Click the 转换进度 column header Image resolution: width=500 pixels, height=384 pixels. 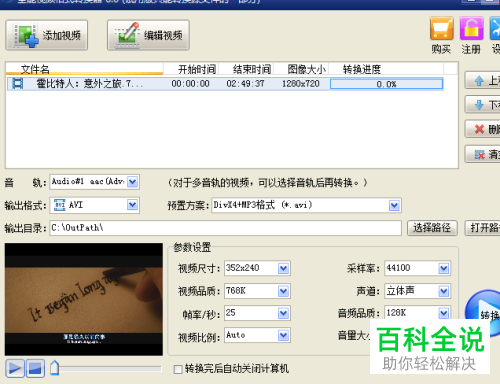point(362,69)
